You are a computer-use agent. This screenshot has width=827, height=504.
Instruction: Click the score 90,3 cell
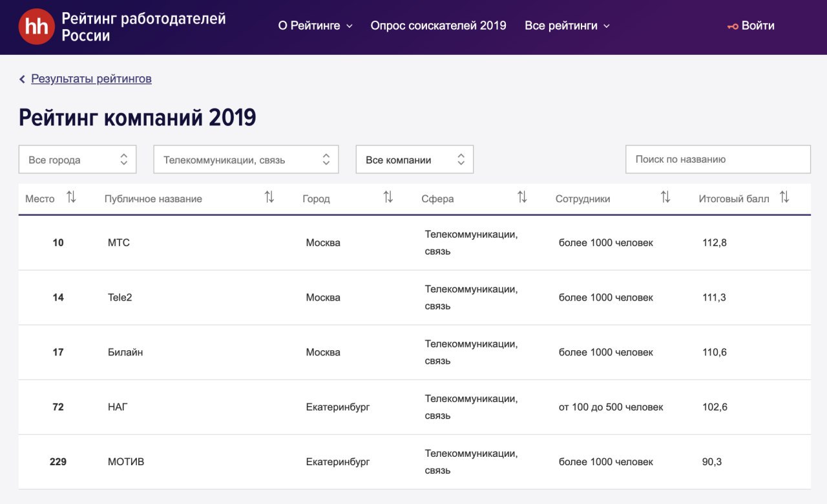(x=712, y=463)
